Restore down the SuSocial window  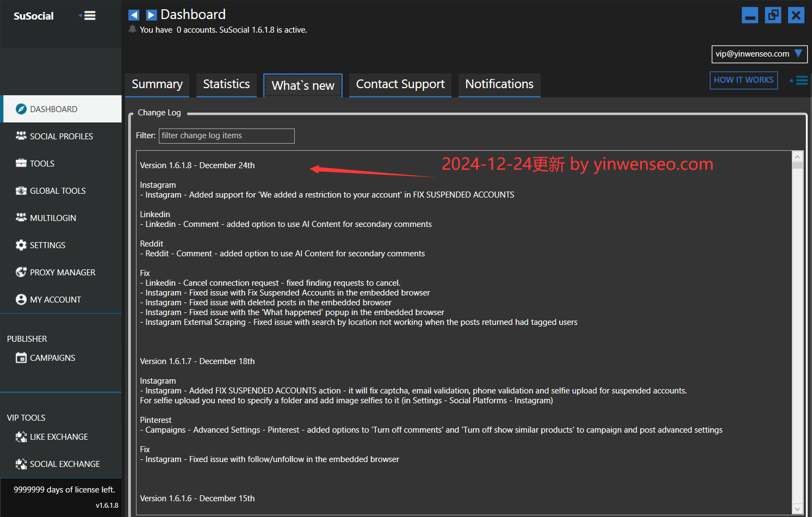[773, 15]
